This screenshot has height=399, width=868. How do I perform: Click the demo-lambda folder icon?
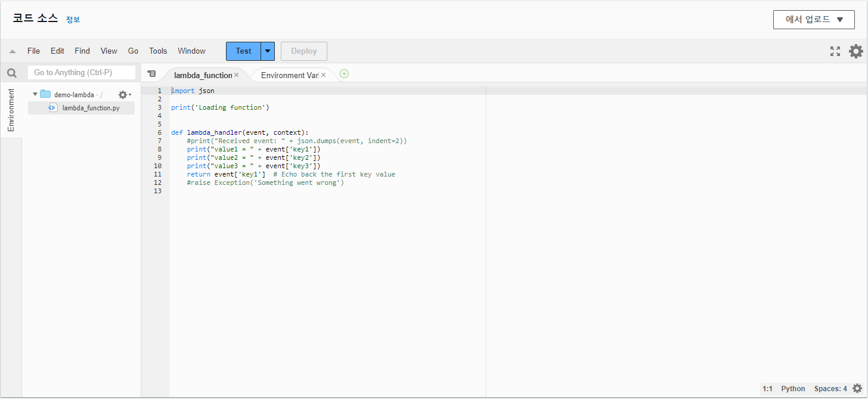pyautogui.click(x=45, y=94)
